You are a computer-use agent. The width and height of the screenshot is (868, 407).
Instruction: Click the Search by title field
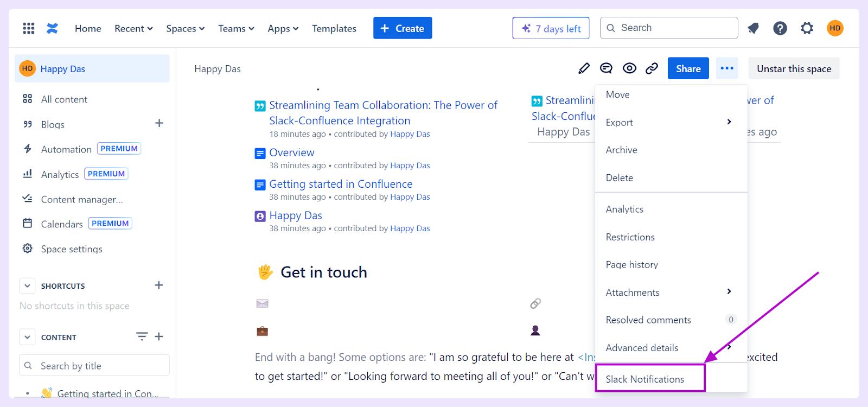[x=94, y=365]
